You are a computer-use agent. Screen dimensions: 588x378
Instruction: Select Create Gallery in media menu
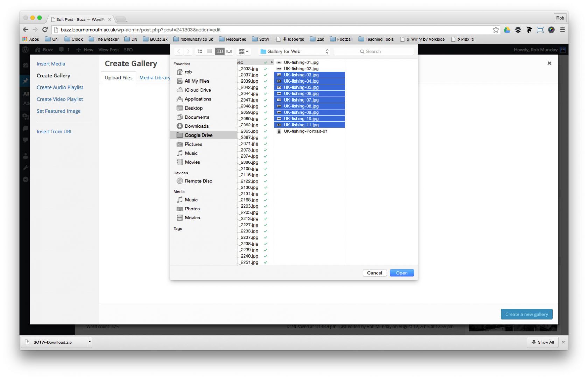point(54,76)
